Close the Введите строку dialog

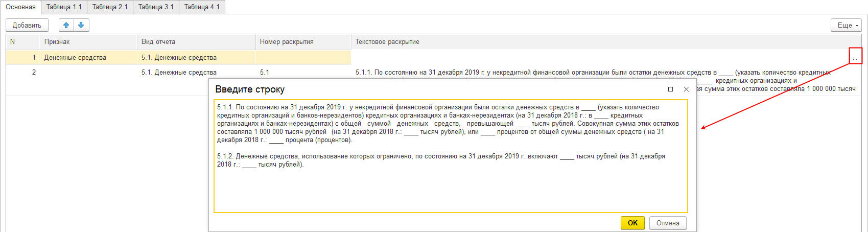686,89
